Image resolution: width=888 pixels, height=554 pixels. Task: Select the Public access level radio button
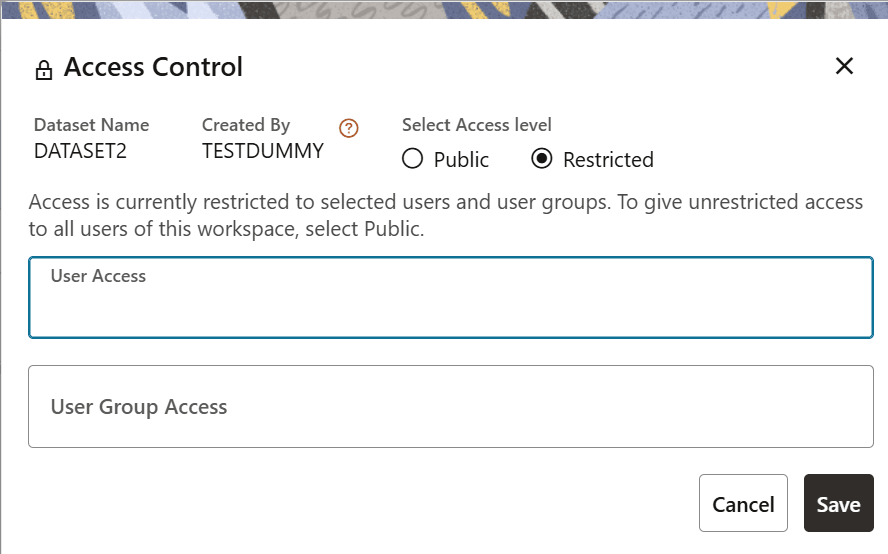click(412, 159)
